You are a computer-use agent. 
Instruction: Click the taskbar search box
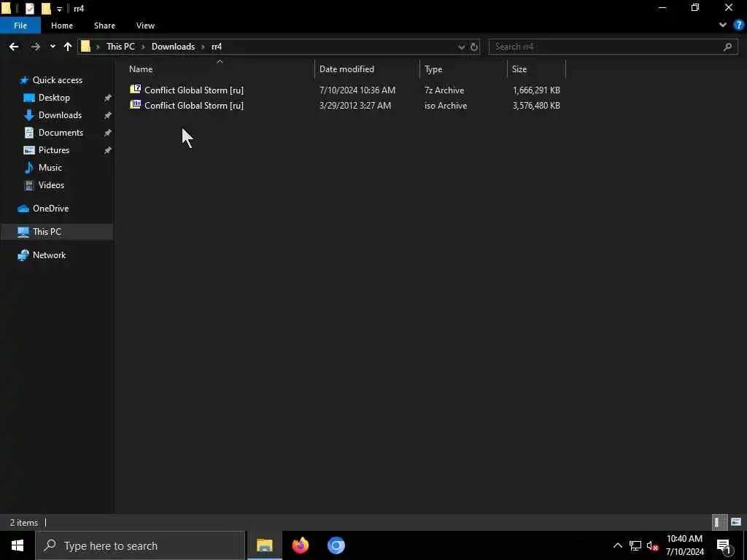(x=141, y=545)
